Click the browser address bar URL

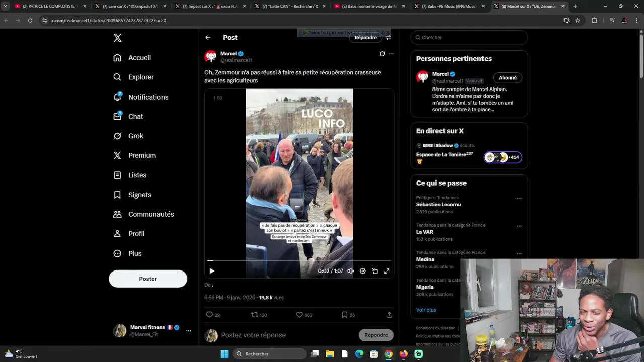pyautogui.click(x=109, y=20)
